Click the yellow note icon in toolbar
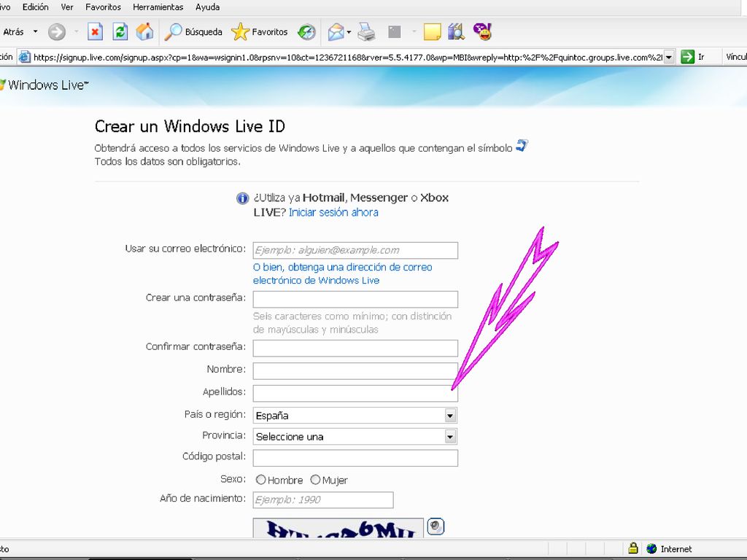The height and width of the screenshot is (560, 747). click(x=432, y=32)
